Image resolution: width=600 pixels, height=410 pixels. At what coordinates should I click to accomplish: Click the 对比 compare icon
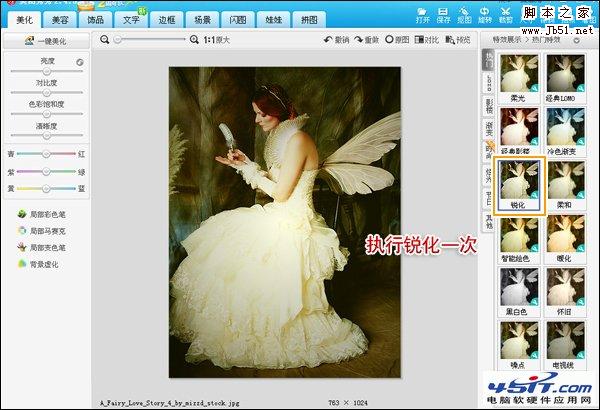coord(426,39)
